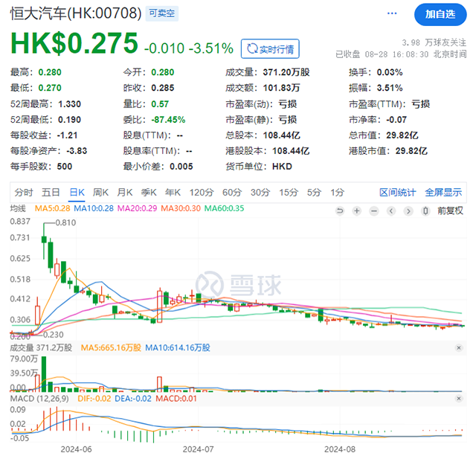Select the 月K monthly candlestick tab
The width and height of the screenshot is (476, 456).
pos(125,193)
